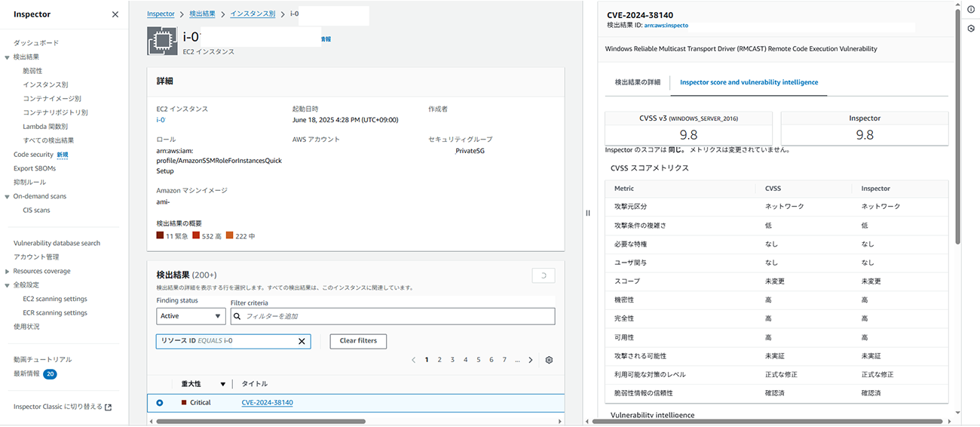The width and height of the screenshot is (980, 427).
Task: Click the info icon on right edge
Action: click(972, 9)
